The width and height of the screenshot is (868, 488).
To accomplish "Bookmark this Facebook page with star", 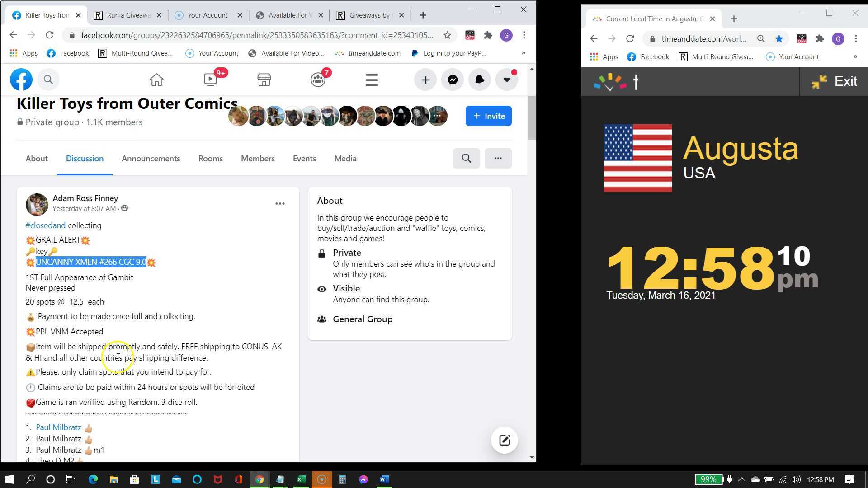I will 447,35.
